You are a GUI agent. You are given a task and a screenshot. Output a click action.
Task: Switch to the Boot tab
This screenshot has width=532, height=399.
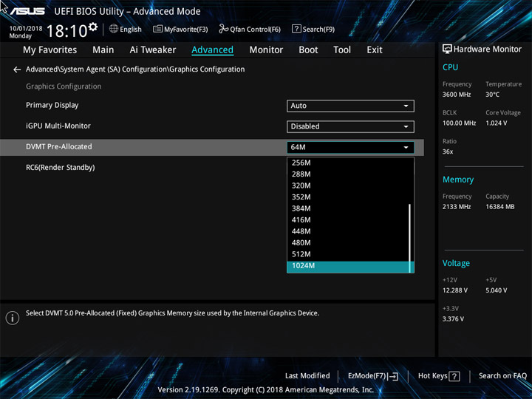[x=308, y=50]
